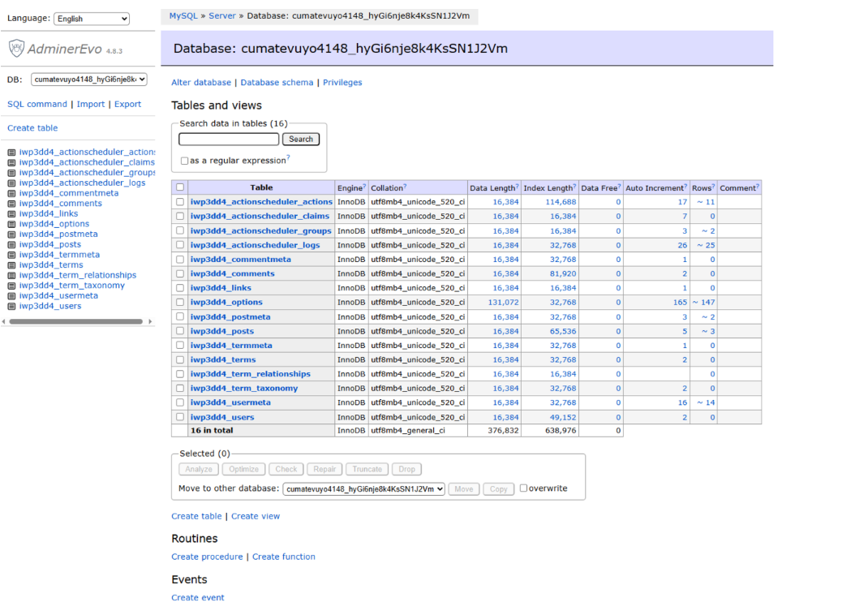The image size is (868, 615).
Task: Click select-data icon beside iwp3dd4_term_relationships in sidebar
Action: point(11,276)
